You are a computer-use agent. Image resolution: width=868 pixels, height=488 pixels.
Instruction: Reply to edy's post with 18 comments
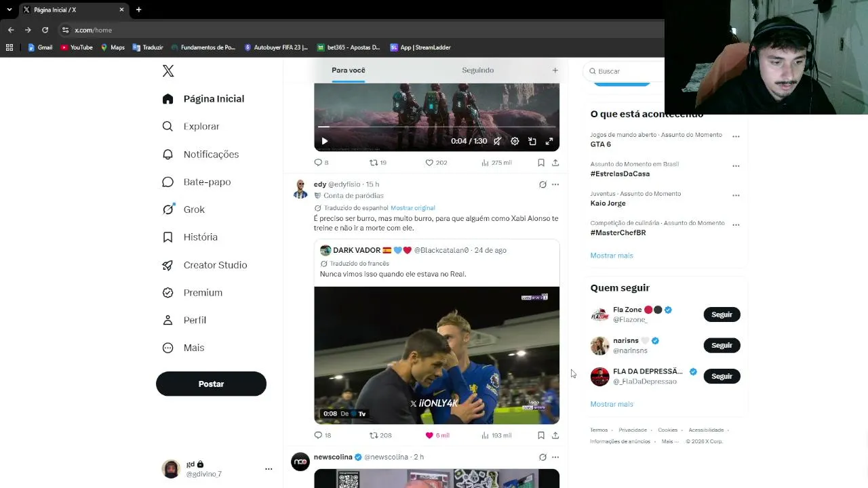point(322,435)
